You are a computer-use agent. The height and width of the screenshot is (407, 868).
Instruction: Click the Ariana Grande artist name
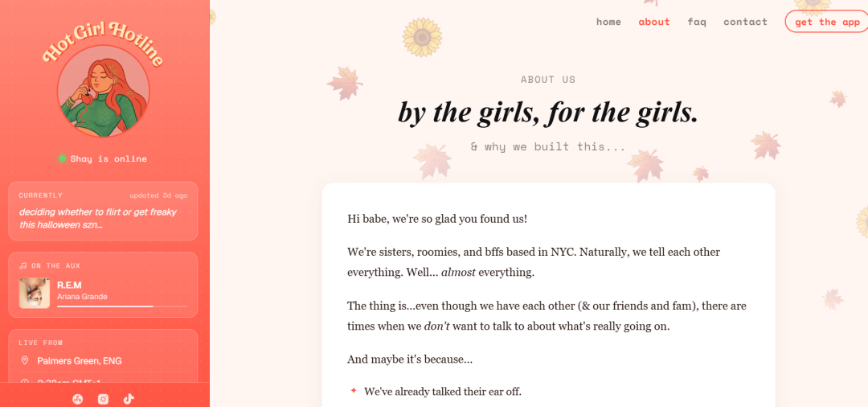click(82, 296)
